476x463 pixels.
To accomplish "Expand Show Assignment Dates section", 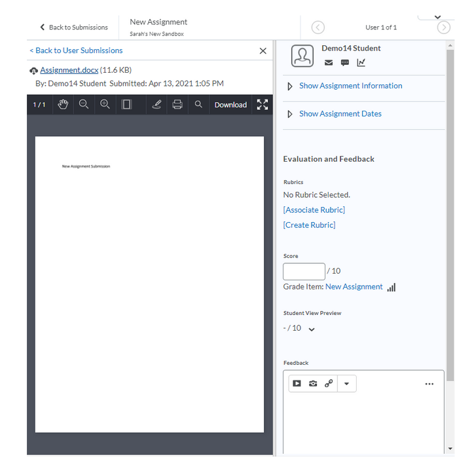I will point(340,114).
